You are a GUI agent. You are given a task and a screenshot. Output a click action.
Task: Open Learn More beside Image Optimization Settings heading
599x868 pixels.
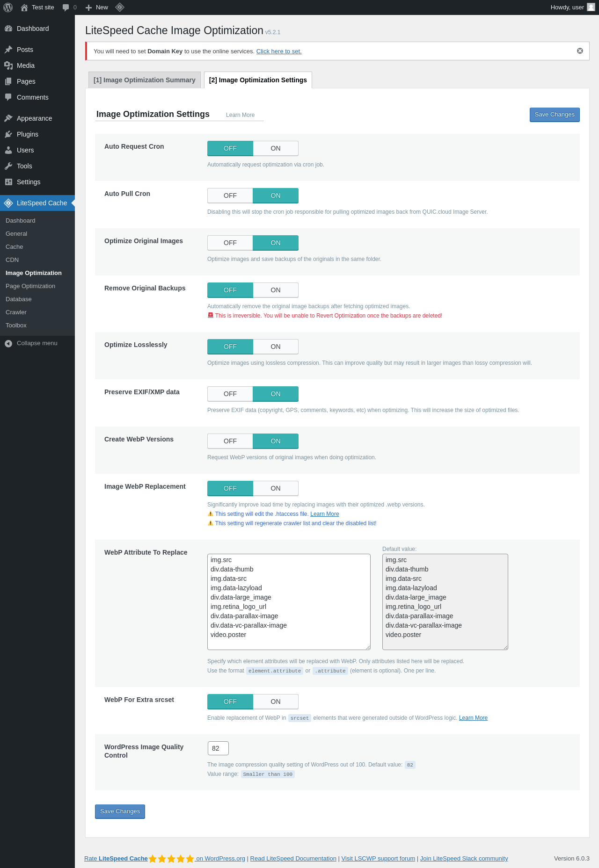point(241,115)
